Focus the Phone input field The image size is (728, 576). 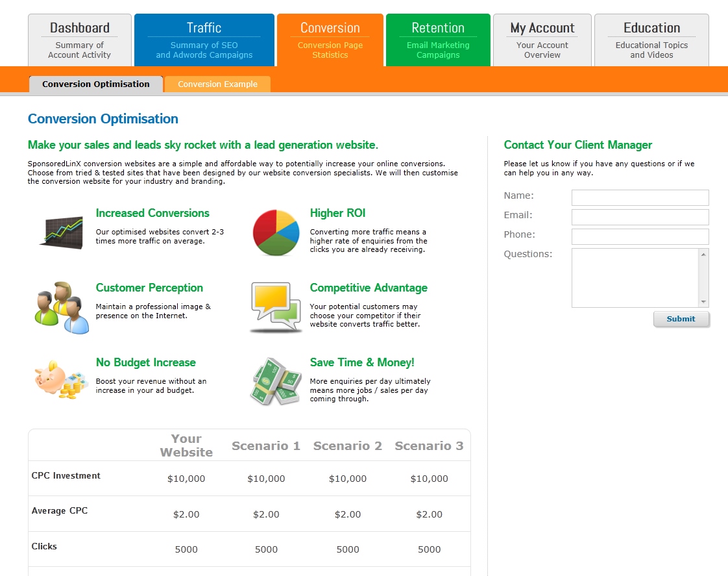click(x=640, y=236)
